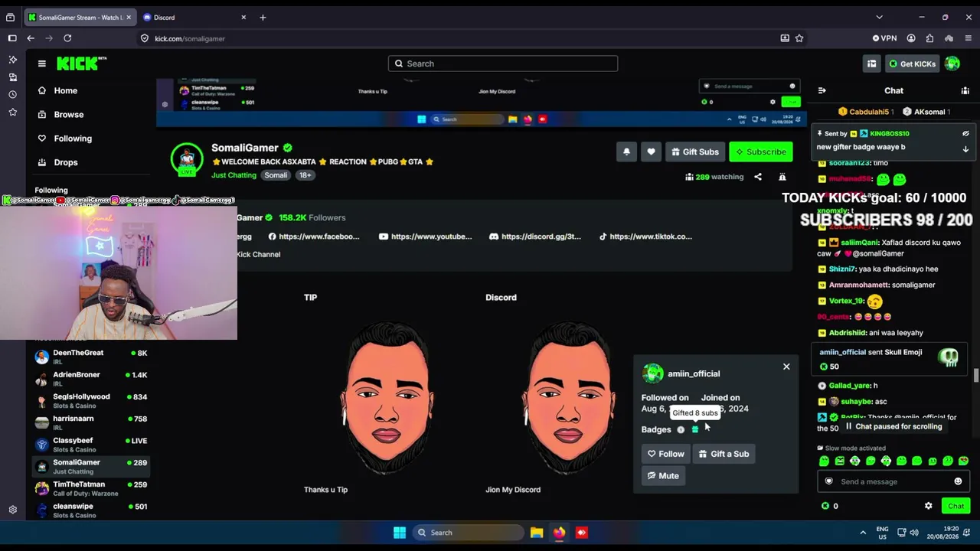
Task: Open the emoji picker in chat input
Action: (x=958, y=481)
